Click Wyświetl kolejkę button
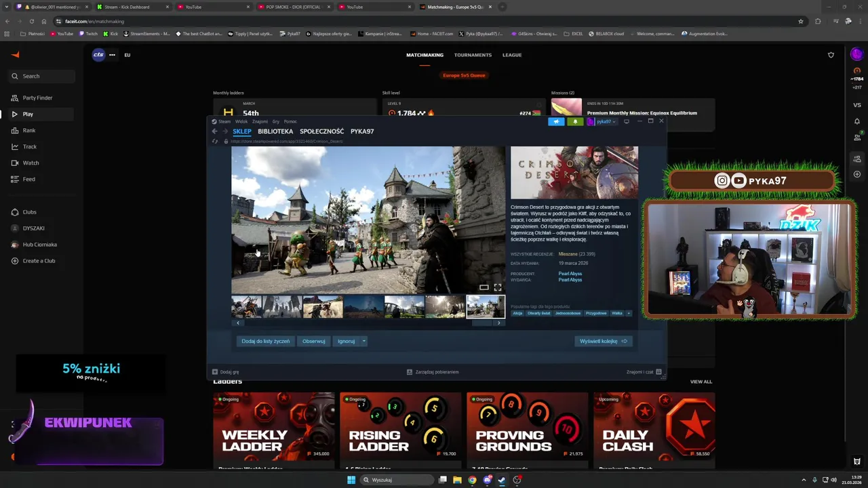Screen dimensions: 868x488 click(x=604, y=341)
